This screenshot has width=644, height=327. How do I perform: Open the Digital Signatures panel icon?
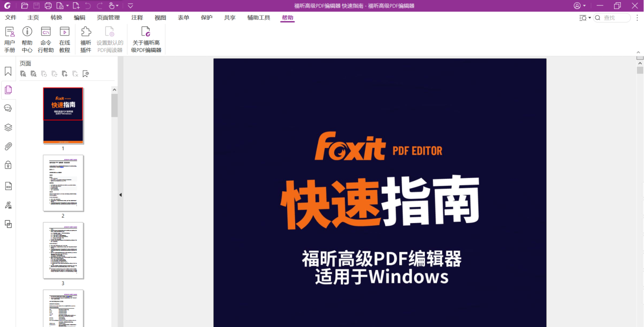[x=8, y=205]
